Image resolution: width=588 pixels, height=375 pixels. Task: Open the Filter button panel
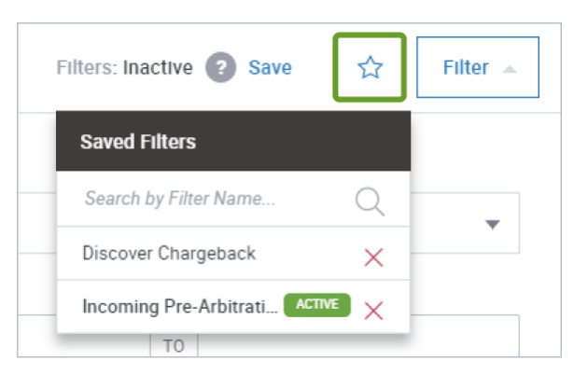pos(466,68)
